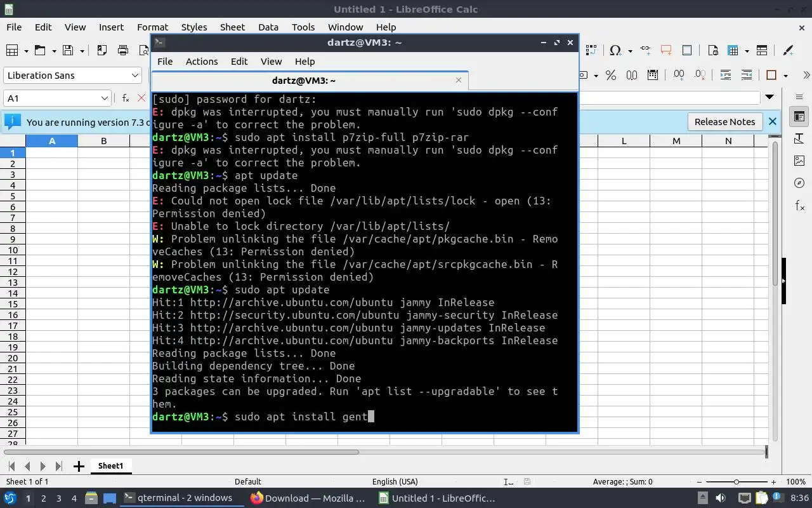Screen dimensions: 812x508
Task: Click the add new sheet plus button
Action: pyautogui.click(x=79, y=467)
